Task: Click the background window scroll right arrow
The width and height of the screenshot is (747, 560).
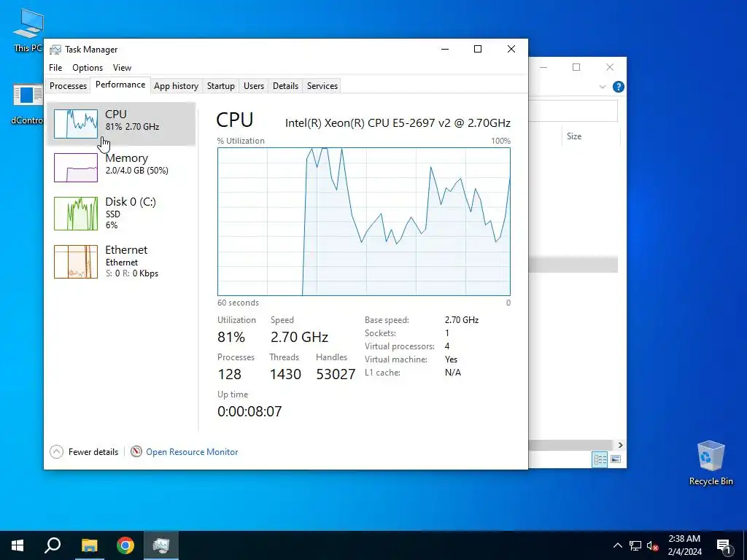Action: point(620,445)
